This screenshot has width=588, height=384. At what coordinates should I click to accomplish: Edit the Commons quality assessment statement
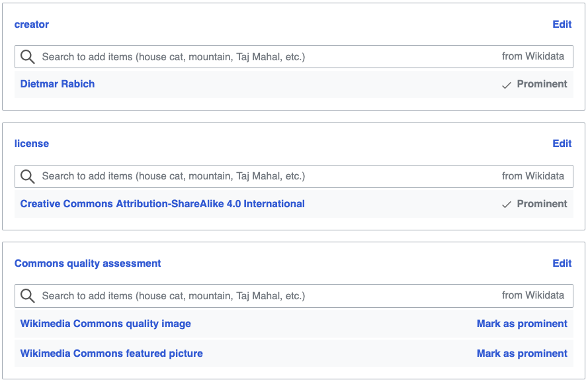pos(562,264)
